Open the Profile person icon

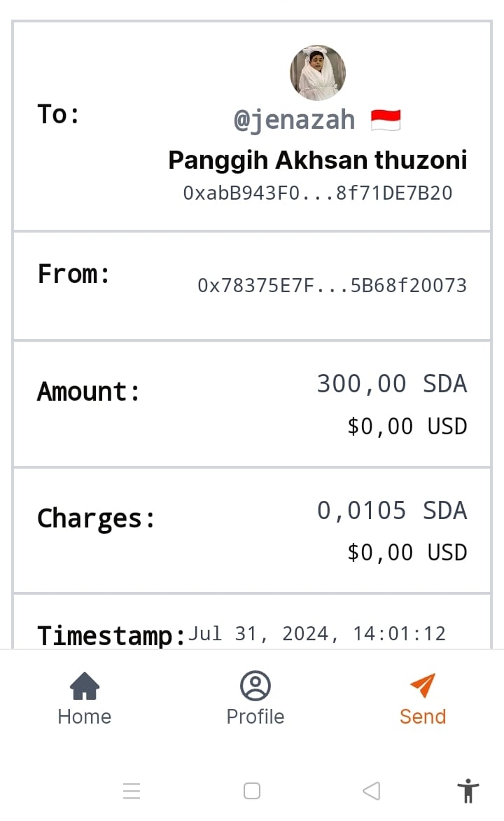(x=255, y=686)
